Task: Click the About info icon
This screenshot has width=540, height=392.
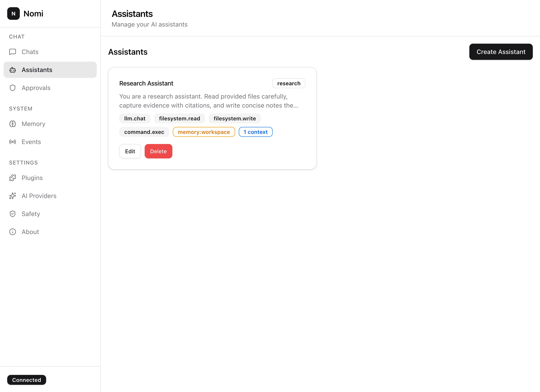Action: coord(13,232)
